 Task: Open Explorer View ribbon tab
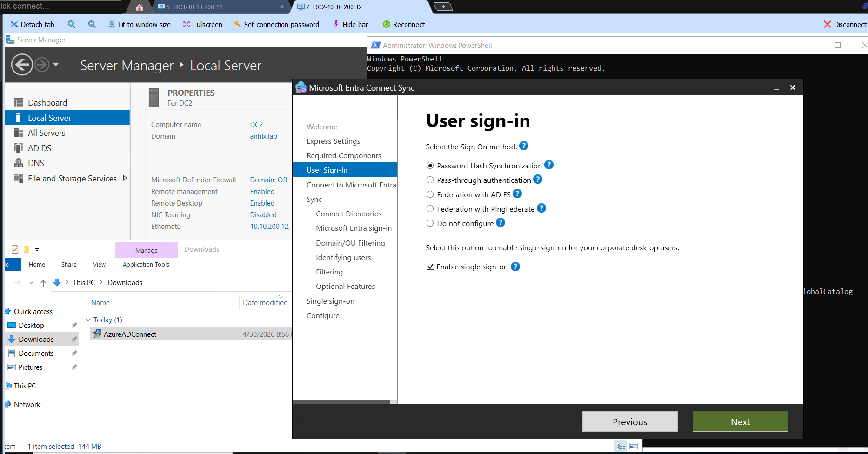click(x=99, y=264)
